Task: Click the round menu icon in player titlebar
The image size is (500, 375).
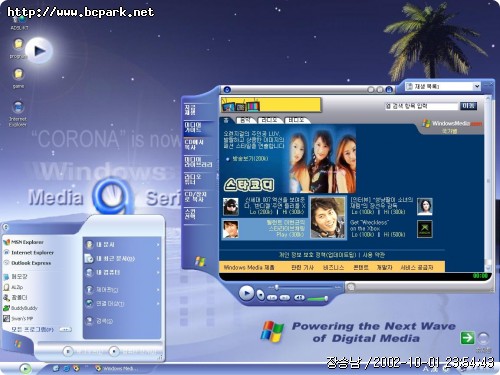Action: (x=227, y=90)
